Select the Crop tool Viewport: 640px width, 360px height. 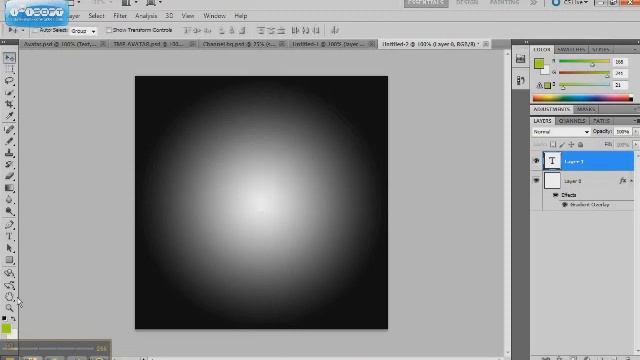pos(9,104)
